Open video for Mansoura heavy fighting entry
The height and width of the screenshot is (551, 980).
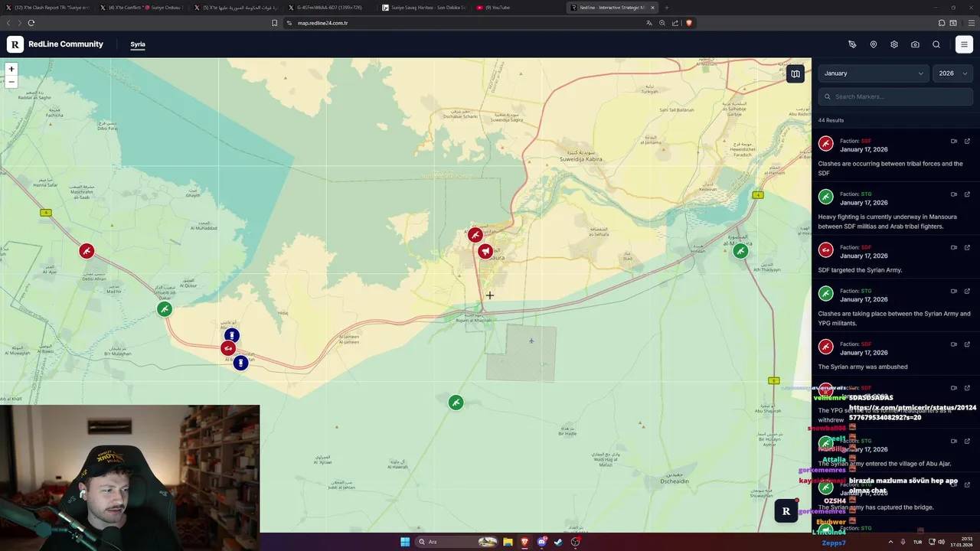[x=954, y=194]
